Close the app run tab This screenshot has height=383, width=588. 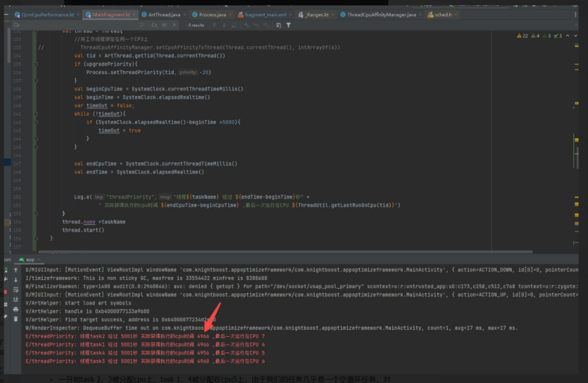coord(39,260)
